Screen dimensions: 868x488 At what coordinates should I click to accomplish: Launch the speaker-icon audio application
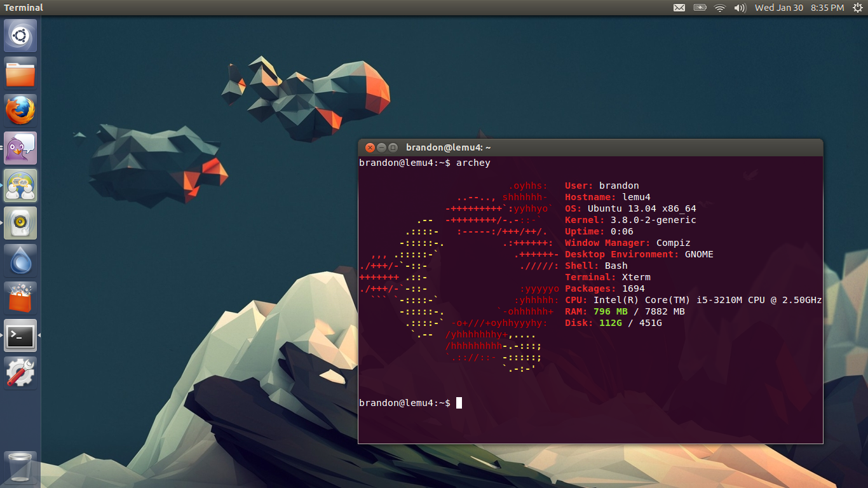20,222
